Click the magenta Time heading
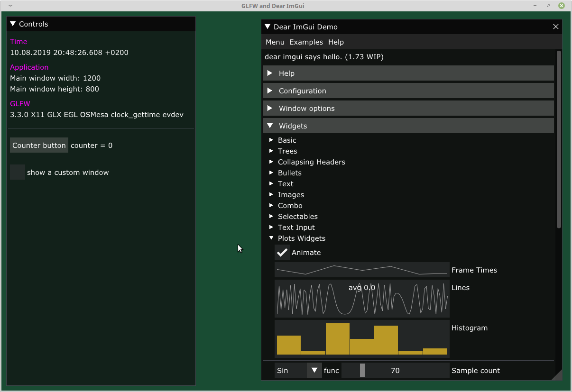Image resolution: width=572 pixels, height=392 pixels. 18,41
